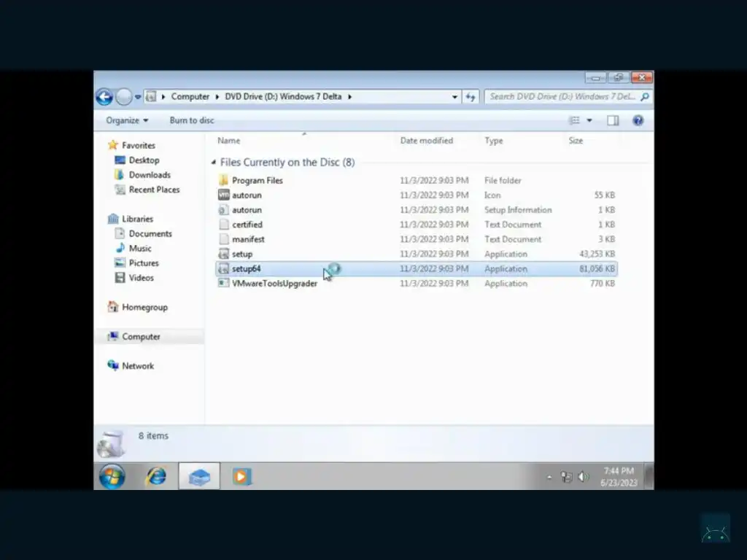Screen dimensions: 747x560
Task: Open the Organize menu
Action: tap(127, 120)
